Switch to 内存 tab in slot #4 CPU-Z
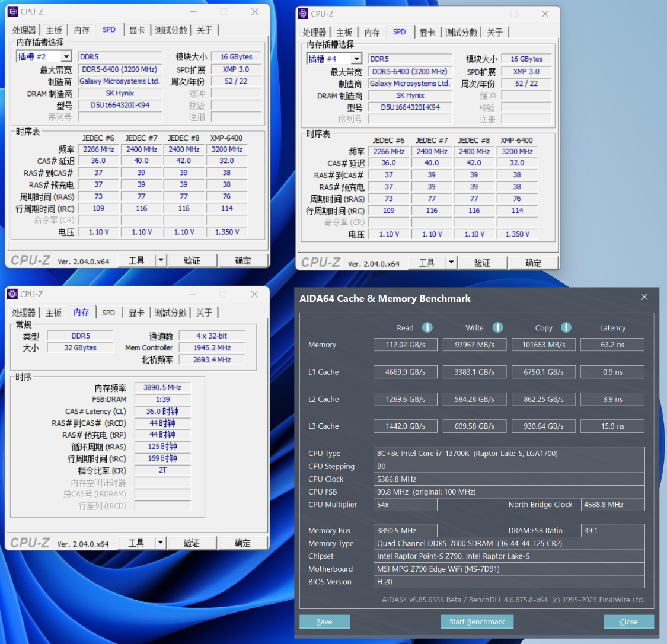 tap(372, 33)
